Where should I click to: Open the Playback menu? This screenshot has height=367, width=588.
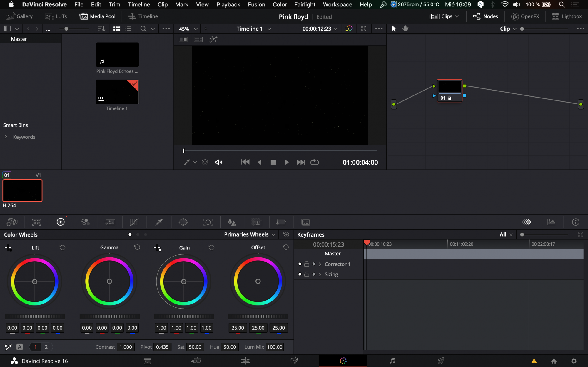pyautogui.click(x=228, y=4)
